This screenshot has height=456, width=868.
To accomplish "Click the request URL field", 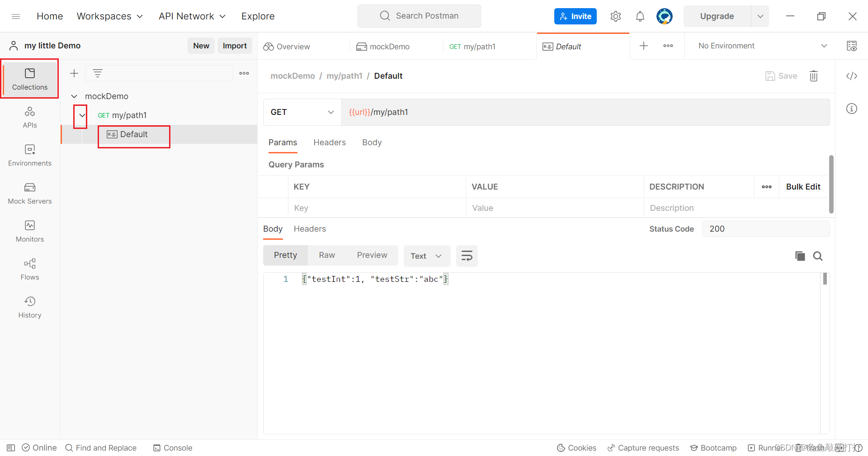I will point(585,112).
